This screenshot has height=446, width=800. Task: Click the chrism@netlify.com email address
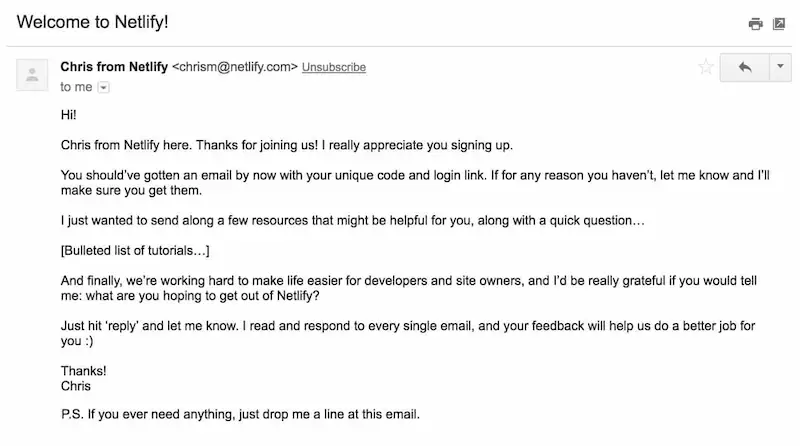click(235, 67)
